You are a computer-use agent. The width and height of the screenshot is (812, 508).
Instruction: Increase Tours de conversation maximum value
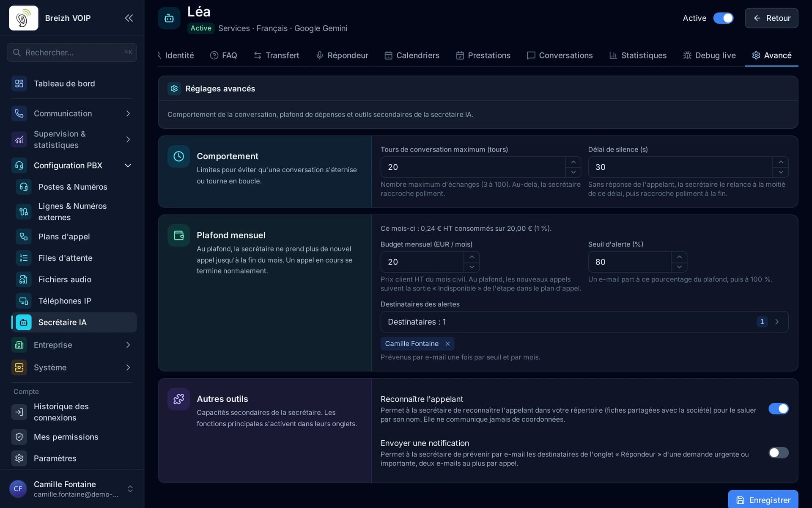(x=573, y=162)
